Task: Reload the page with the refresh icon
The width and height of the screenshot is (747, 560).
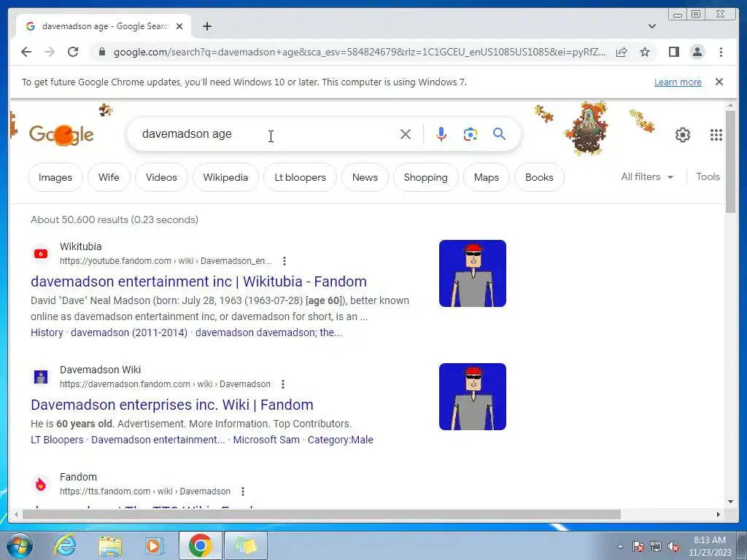Action: 73,52
